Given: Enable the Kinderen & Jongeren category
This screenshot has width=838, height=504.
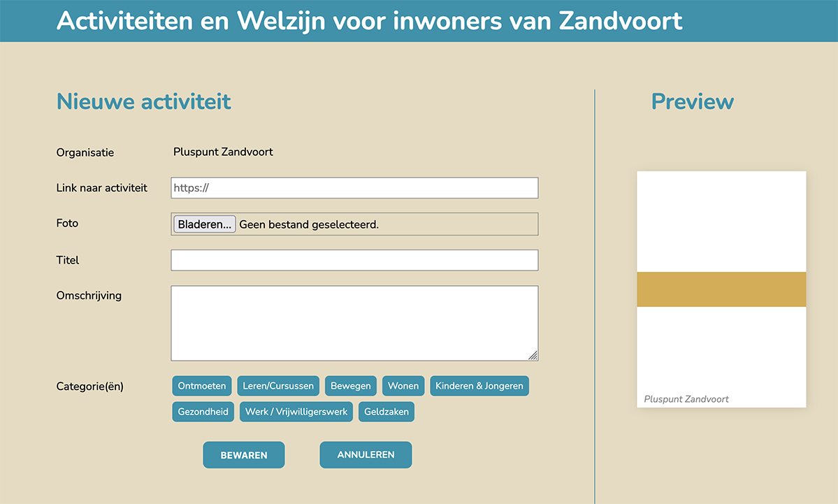Looking at the screenshot, I should pos(479,386).
